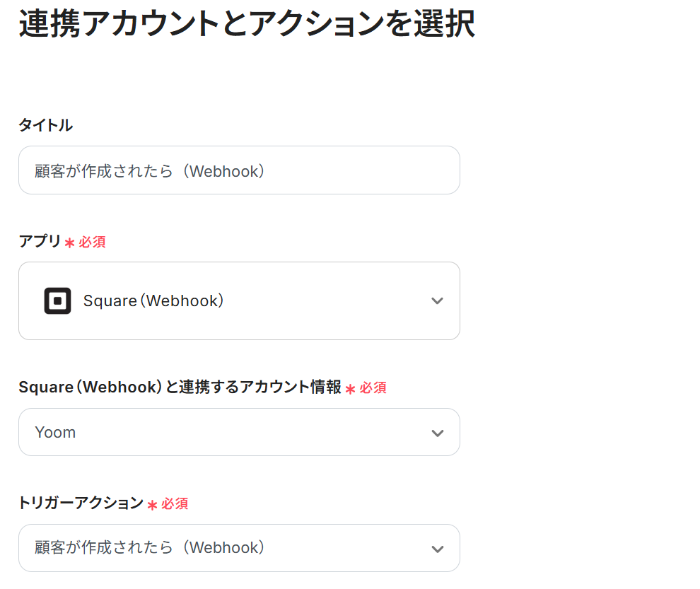
Task: Select the 必須 badge on アカウント情報 field
Action: coord(371,387)
